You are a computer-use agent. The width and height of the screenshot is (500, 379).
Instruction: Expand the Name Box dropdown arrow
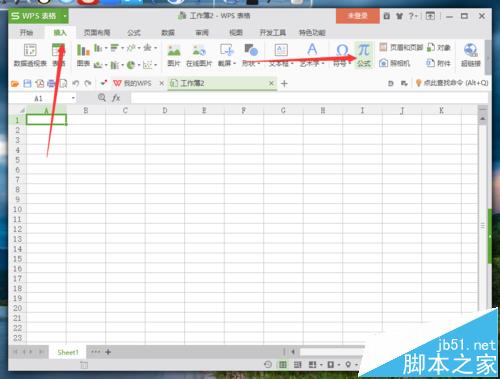pyautogui.click(x=73, y=98)
